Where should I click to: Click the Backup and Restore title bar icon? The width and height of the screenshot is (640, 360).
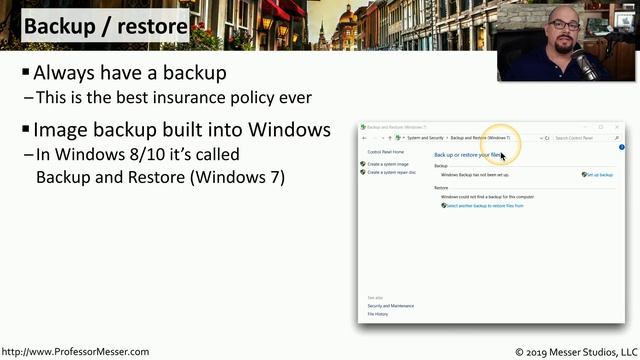363,127
